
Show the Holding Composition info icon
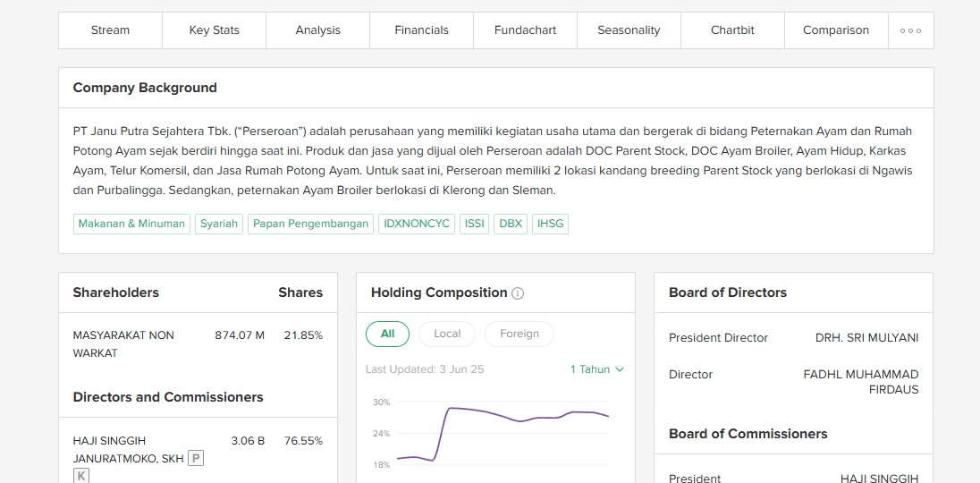click(x=518, y=293)
